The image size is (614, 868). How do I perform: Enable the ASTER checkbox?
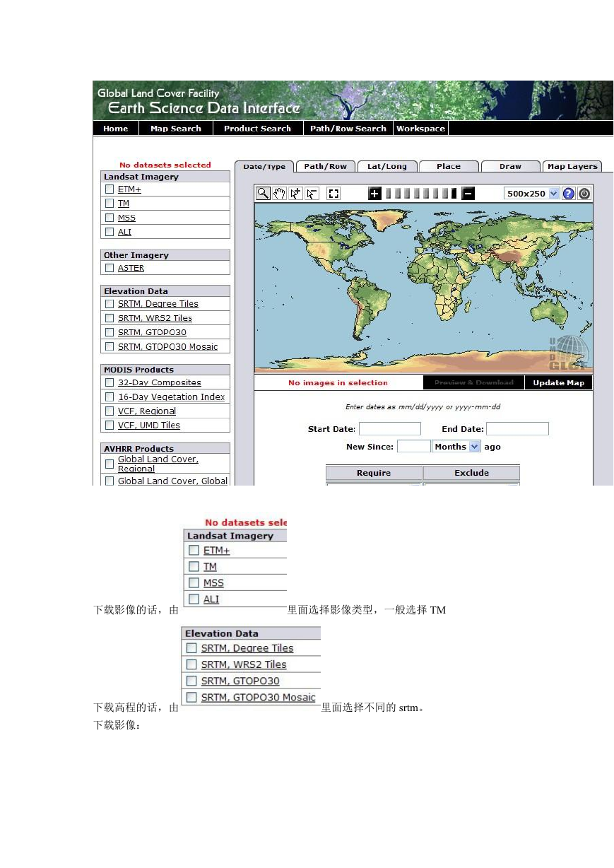(110, 268)
